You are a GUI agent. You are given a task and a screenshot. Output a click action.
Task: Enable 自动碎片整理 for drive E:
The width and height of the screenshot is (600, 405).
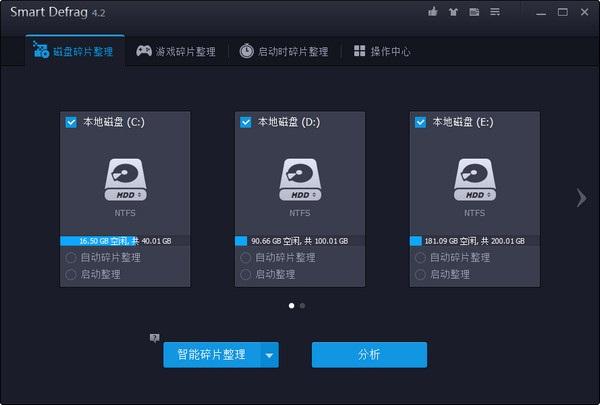click(x=421, y=258)
